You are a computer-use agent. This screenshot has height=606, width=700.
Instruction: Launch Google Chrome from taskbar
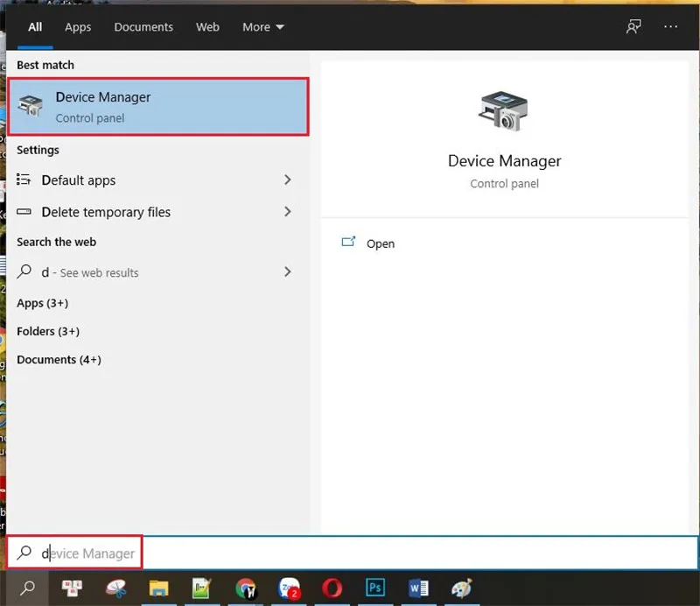(245, 588)
